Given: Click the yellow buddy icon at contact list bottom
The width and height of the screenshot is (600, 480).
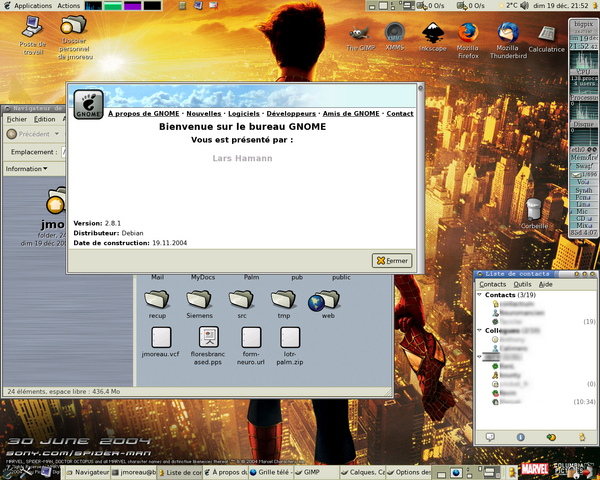Looking at the screenshot, I should 582,437.
